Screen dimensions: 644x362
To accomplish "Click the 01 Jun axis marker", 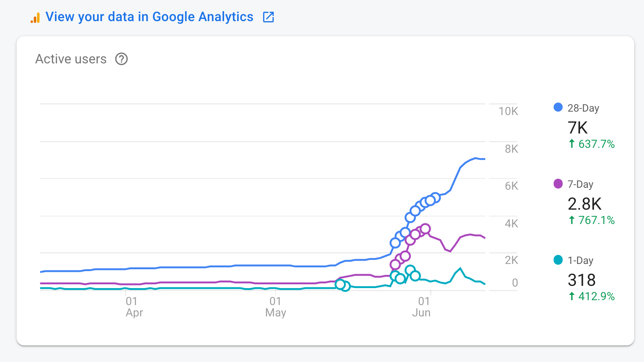I will coord(421,307).
